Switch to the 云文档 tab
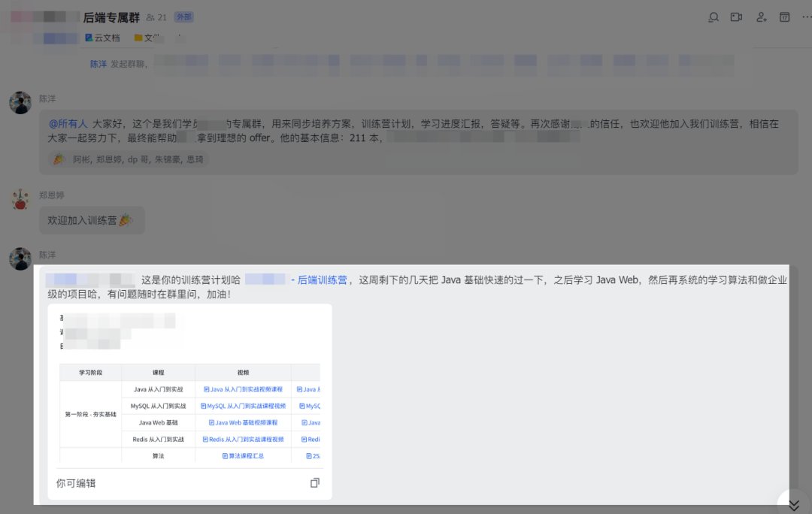This screenshot has width=812, height=514. (102, 38)
